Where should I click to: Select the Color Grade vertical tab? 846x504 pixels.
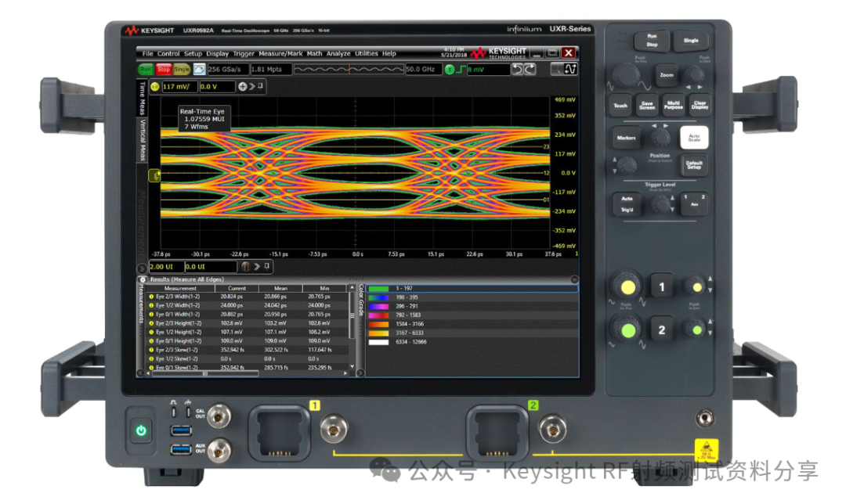point(361,301)
